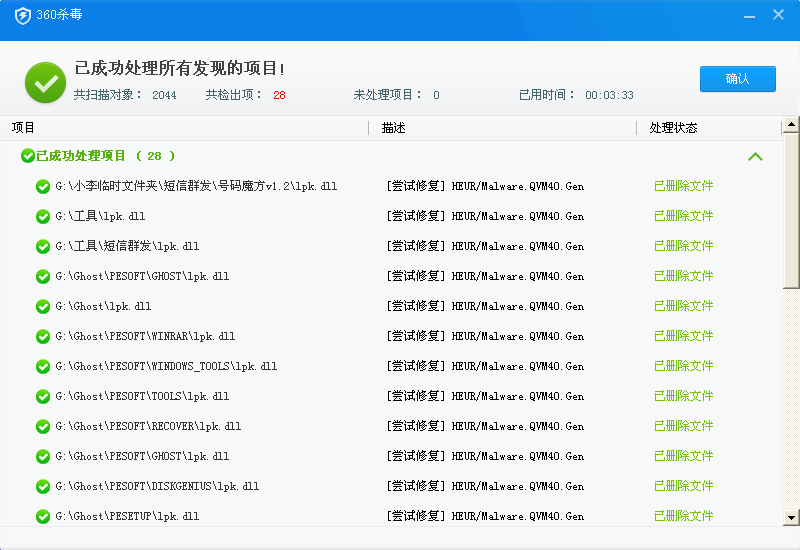This screenshot has width=800, height=550.
Task: Click the vertical scrollbar thumb
Action: pos(791,210)
